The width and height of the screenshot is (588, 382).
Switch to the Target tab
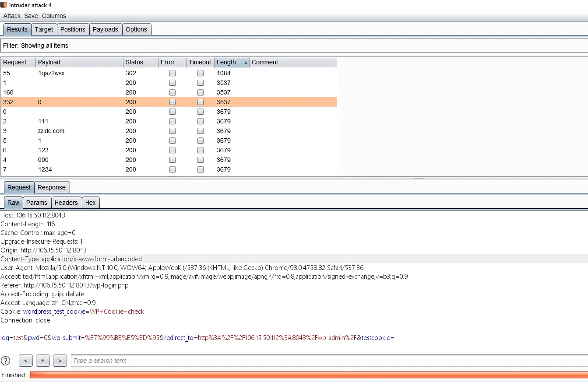[44, 29]
